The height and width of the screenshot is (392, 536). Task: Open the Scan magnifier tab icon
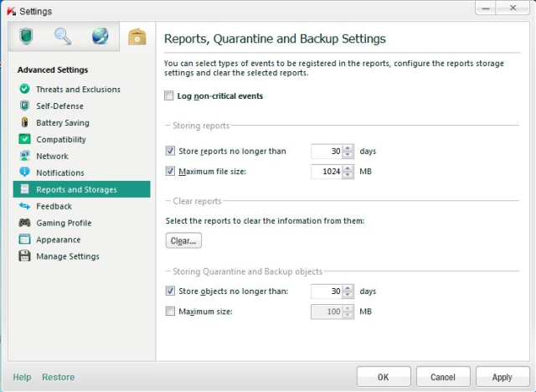pyautogui.click(x=63, y=36)
